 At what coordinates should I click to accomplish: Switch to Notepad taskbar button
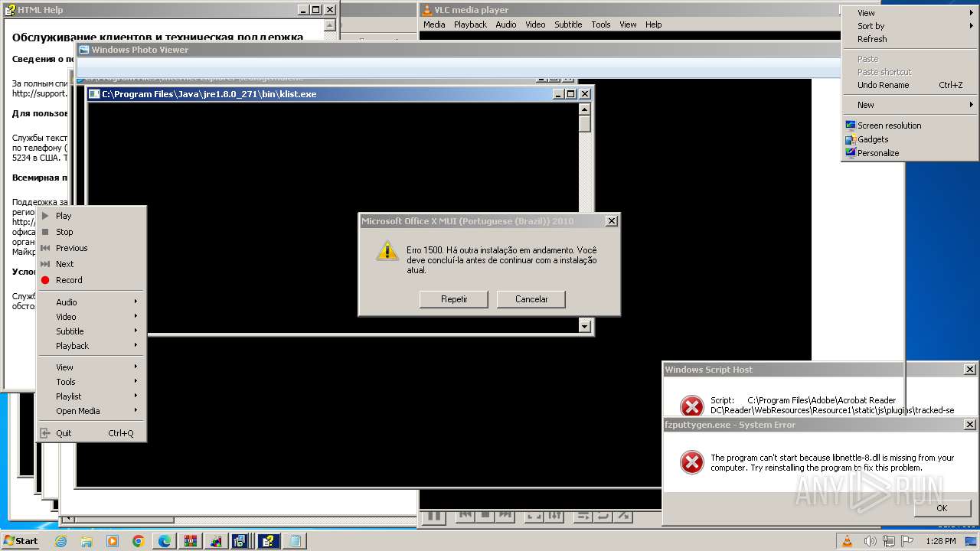[295, 541]
